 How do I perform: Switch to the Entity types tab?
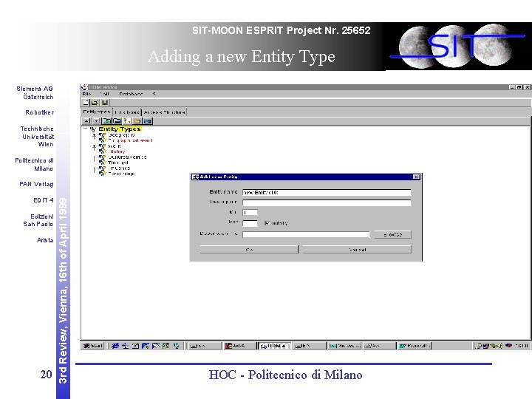(97, 112)
